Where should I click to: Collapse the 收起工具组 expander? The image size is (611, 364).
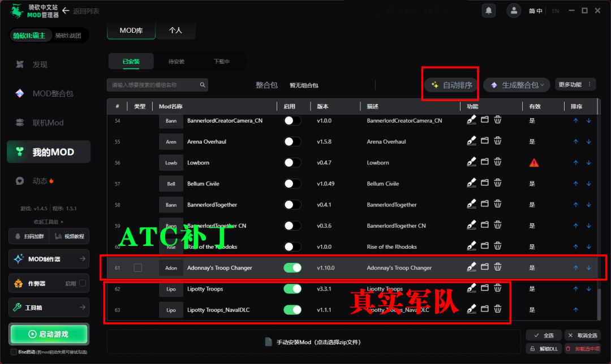pos(49,222)
